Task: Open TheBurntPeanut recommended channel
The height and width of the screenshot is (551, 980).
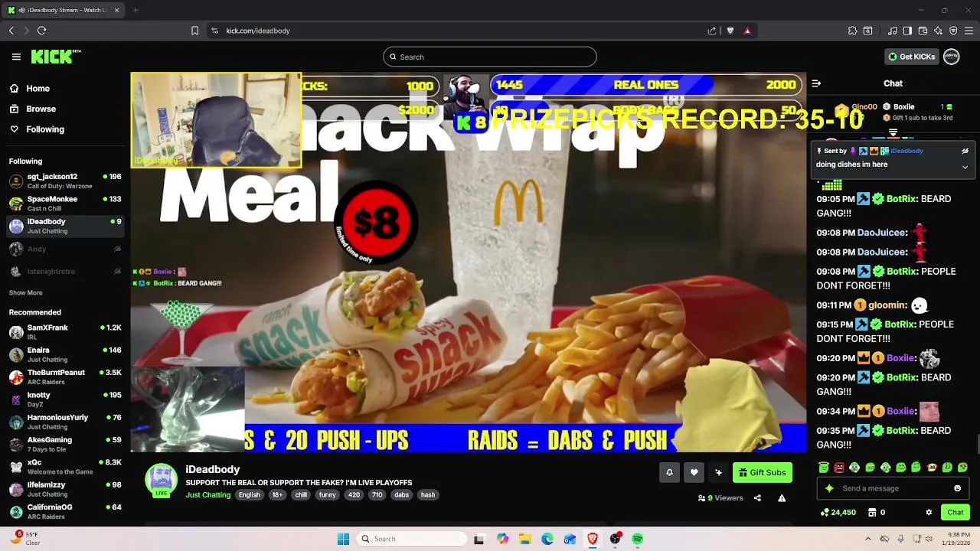Action: 65,377
